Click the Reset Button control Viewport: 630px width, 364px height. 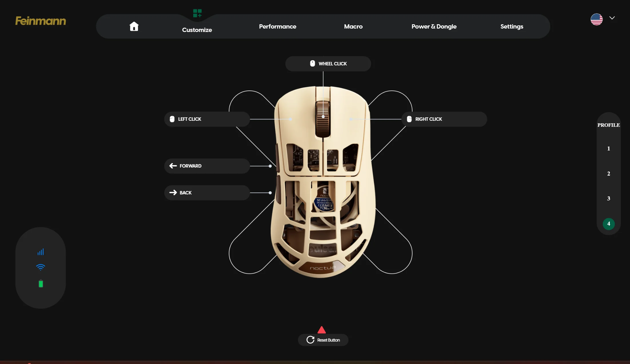(x=323, y=340)
